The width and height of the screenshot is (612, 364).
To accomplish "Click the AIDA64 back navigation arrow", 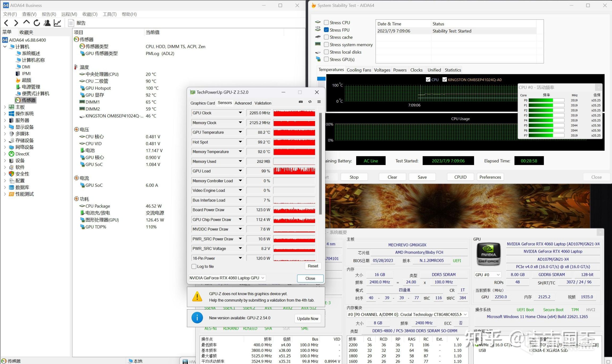I will 6,23.
